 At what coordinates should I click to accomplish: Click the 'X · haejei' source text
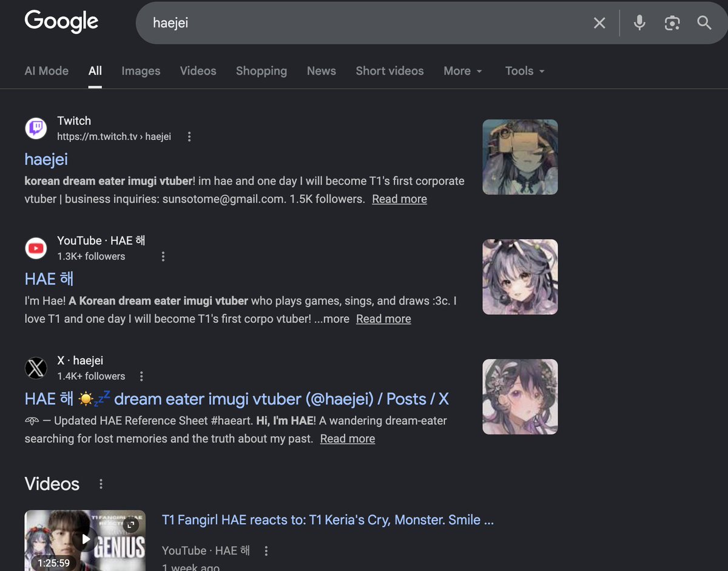point(80,360)
